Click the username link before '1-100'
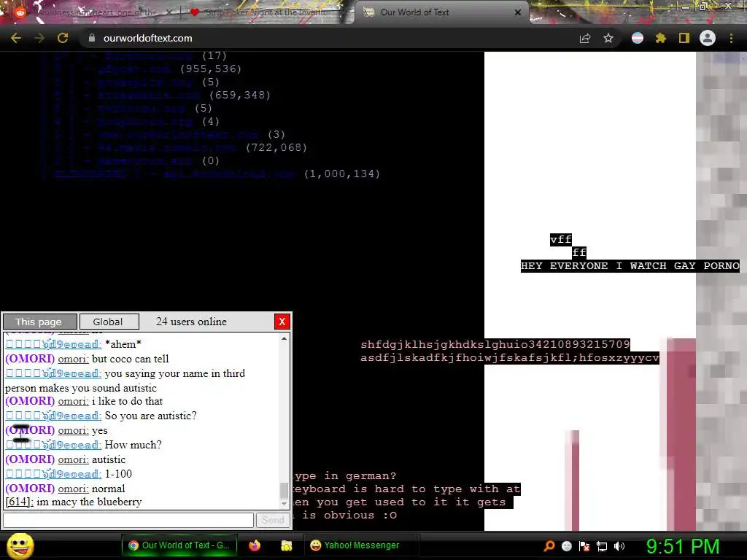Image resolution: width=747 pixels, height=560 pixels. coord(53,474)
